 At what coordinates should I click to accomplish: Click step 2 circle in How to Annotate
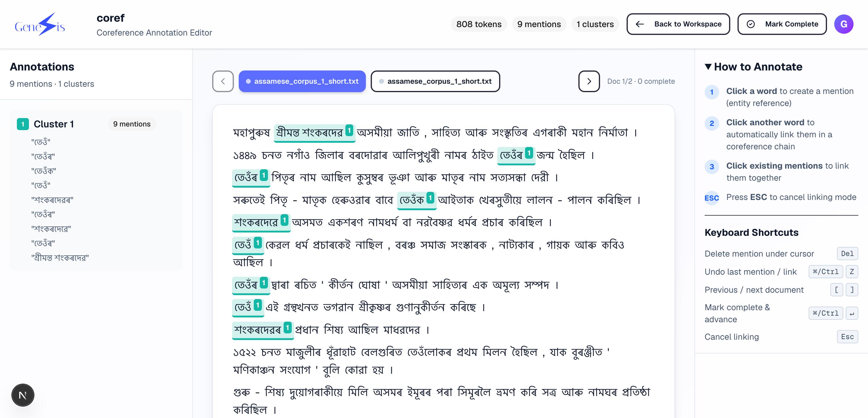[712, 123]
